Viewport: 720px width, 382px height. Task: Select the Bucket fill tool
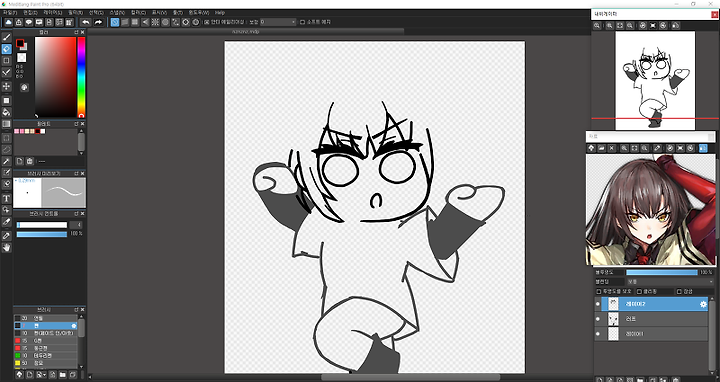tap(6, 112)
